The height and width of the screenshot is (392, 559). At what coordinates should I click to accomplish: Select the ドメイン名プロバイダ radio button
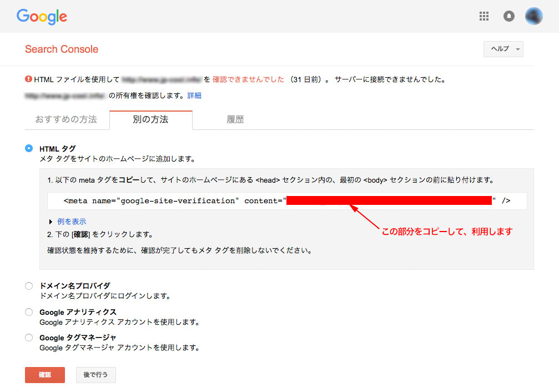29,286
